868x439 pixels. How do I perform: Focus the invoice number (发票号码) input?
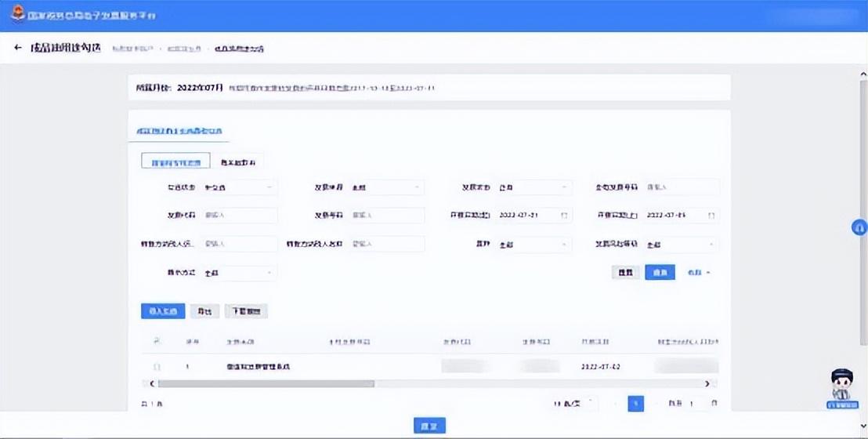click(387, 215)
